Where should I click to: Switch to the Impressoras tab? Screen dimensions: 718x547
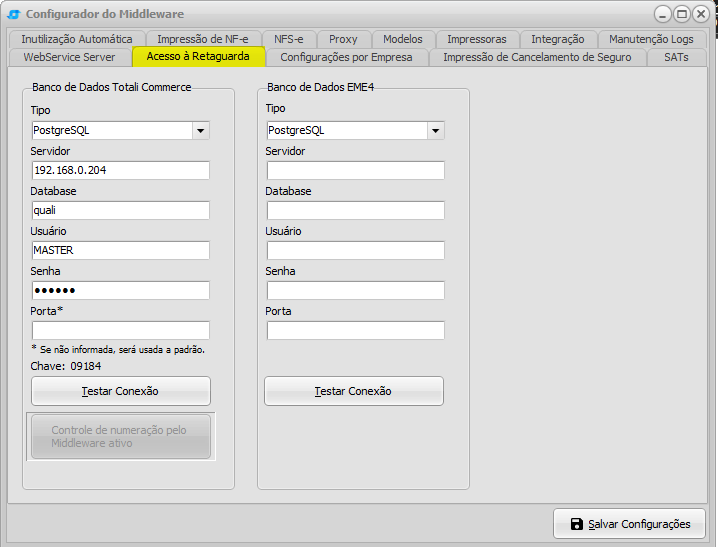[477, 39]
